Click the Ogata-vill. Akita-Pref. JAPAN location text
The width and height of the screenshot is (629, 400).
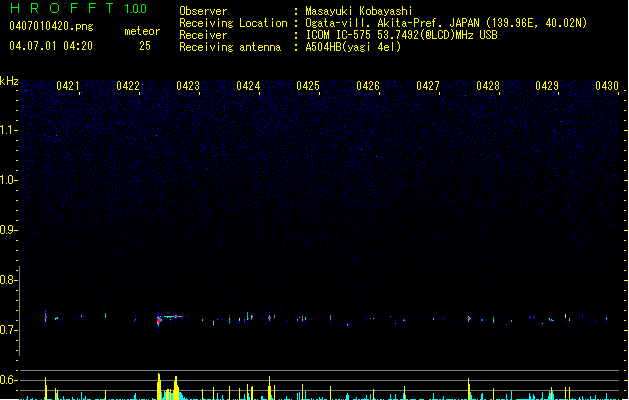(446, 23)
